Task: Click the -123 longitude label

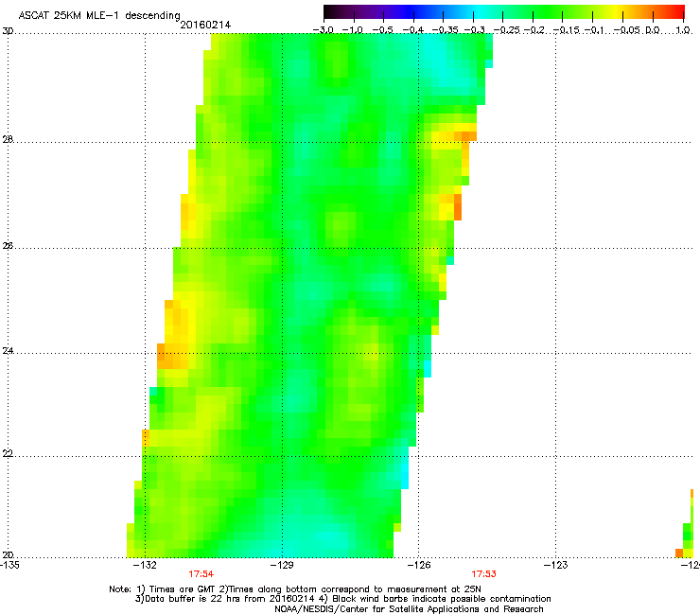Action: pyautogui.click(x=556, y=565)
